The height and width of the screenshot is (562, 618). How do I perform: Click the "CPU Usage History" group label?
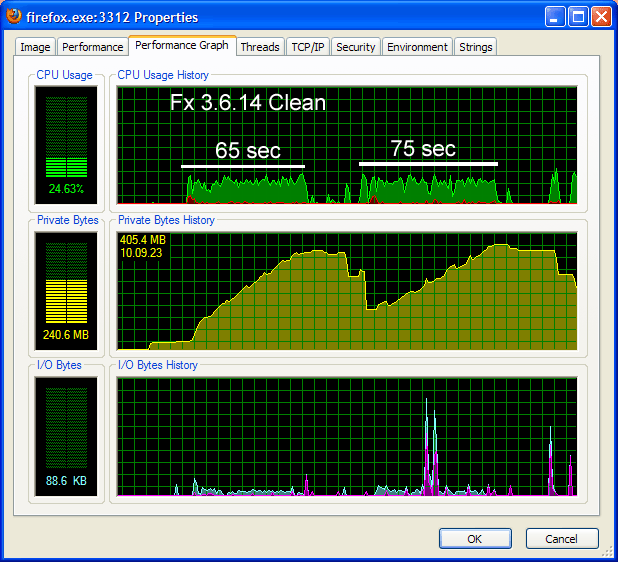coord(163,75)
